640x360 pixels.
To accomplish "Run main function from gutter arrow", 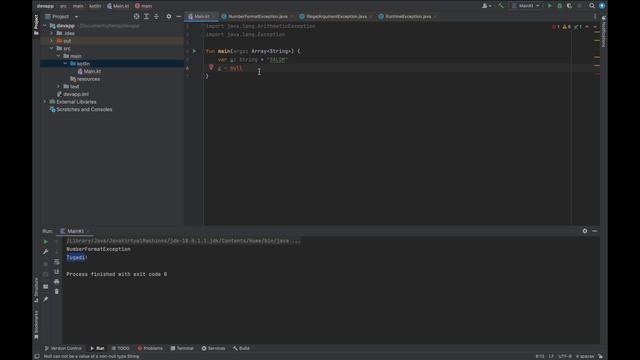I will [x=194, y=51].
